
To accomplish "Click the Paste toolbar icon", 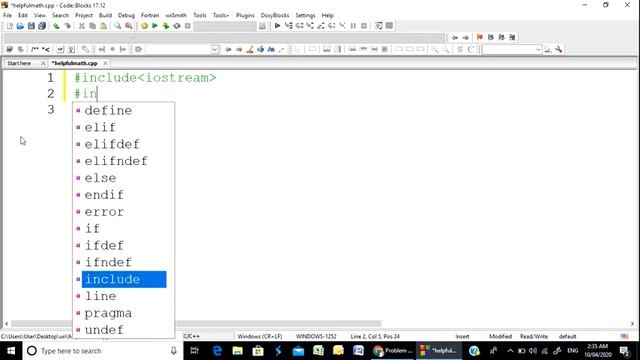I will pos(103,26).
